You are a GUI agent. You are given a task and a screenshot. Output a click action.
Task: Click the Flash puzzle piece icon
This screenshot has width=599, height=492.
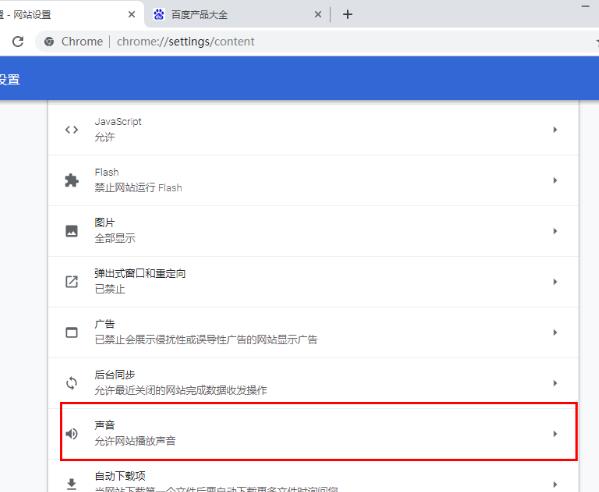(x=71, y=180)
